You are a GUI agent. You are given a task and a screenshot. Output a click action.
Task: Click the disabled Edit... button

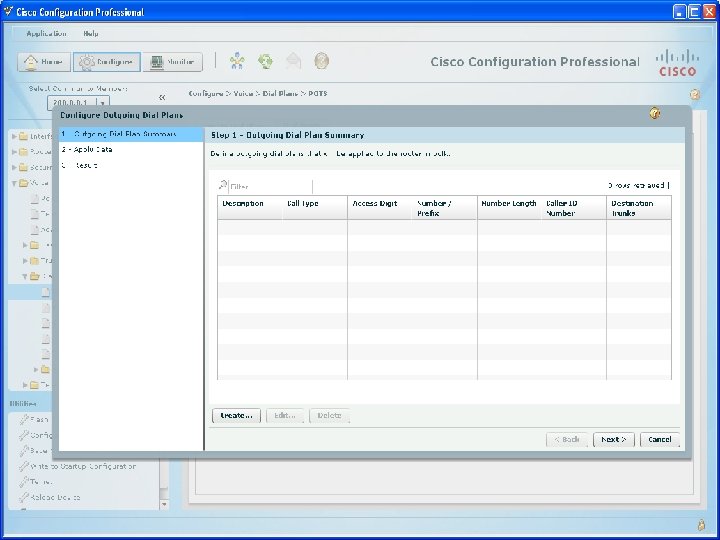point(285,416)
